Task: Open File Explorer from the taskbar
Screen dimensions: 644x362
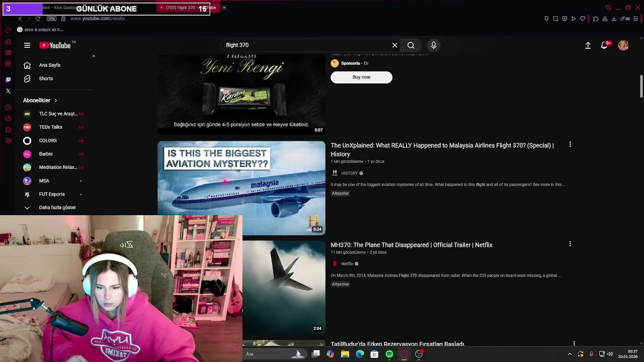Action: point(345,354)
